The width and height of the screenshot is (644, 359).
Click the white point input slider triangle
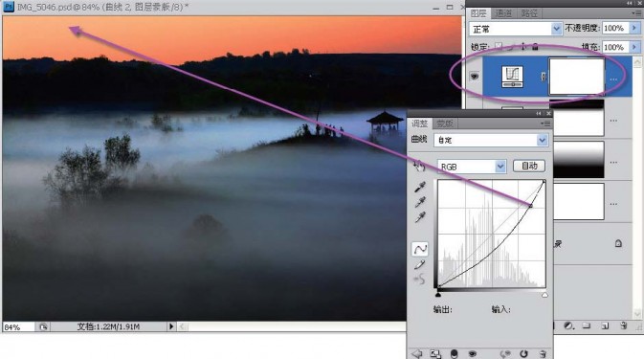pyautogui.click(x=544, y=295)
